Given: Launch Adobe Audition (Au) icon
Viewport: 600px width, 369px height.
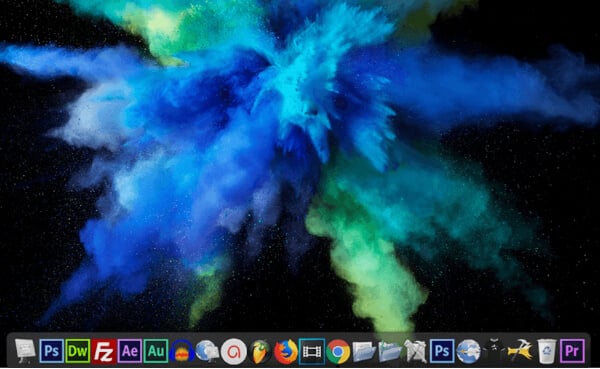Looking at the screenshot, I should (x=156, y=351).
